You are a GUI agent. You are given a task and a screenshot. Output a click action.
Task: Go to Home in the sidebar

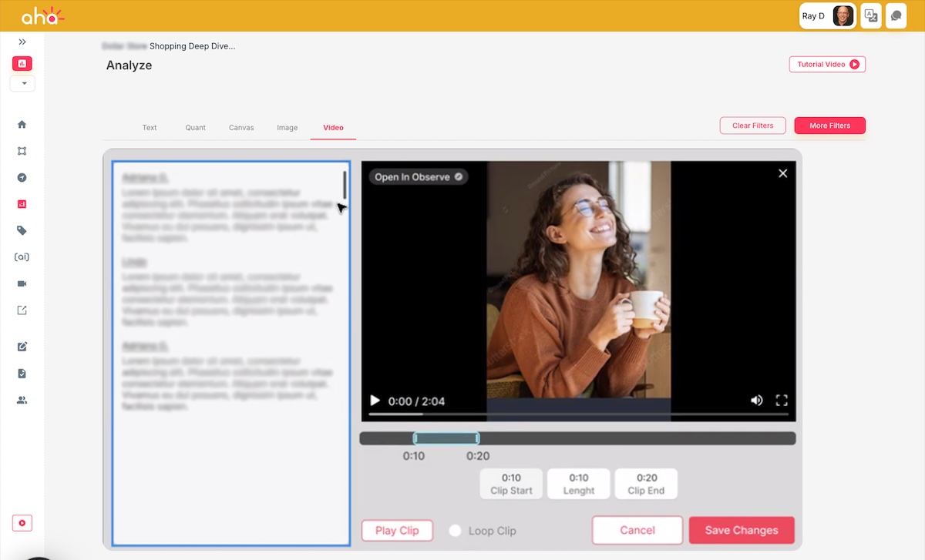tap(22, 125)
